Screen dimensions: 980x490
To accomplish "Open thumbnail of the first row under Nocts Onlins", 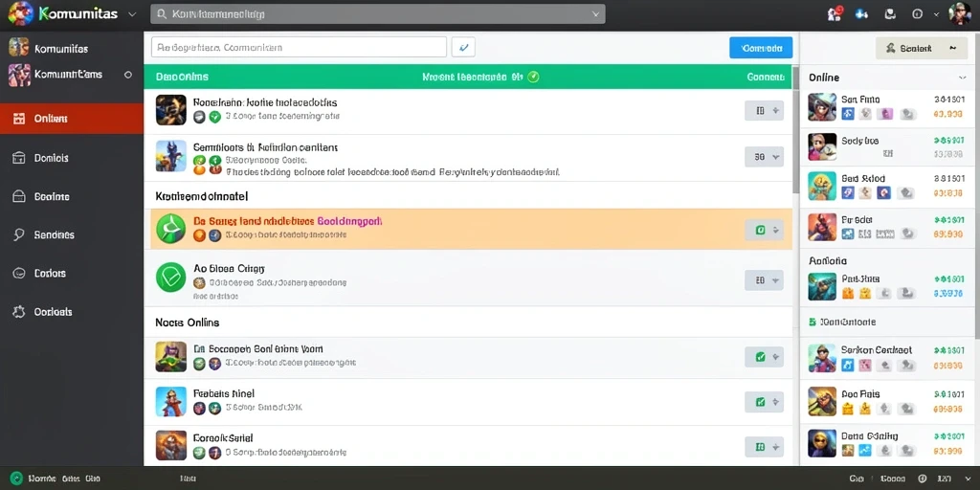I will click(x=170, y=357).
